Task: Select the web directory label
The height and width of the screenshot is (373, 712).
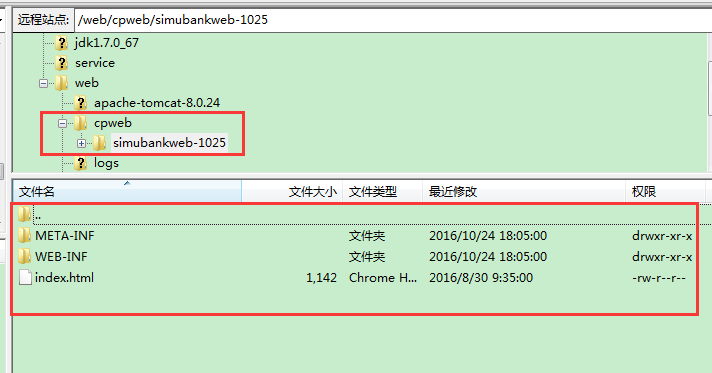Action: [87, 83]
